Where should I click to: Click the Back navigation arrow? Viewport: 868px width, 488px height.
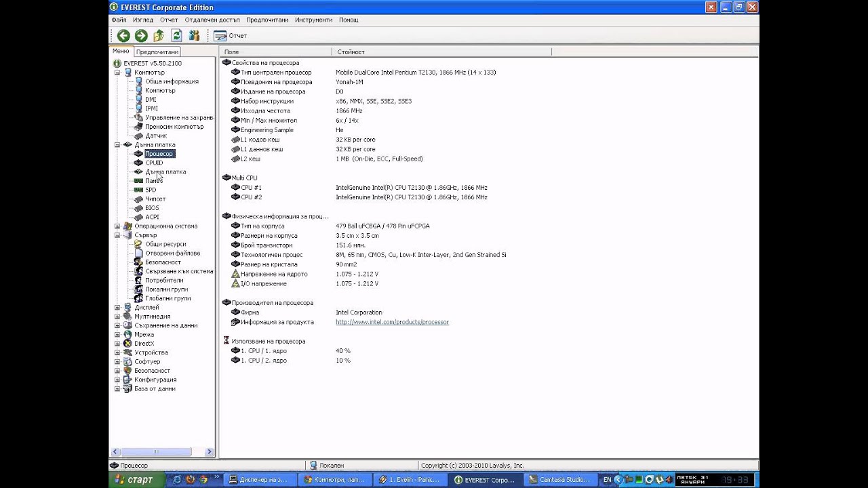coord(123,36)
